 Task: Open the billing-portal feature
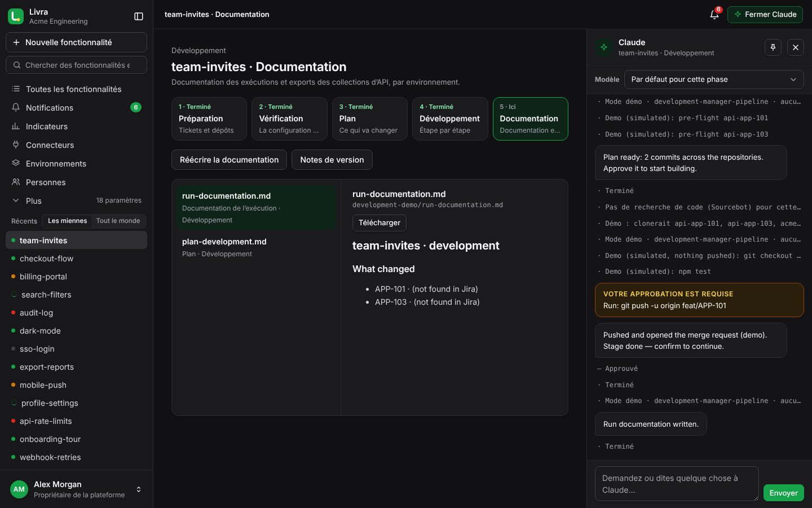[x=76, y=277]
